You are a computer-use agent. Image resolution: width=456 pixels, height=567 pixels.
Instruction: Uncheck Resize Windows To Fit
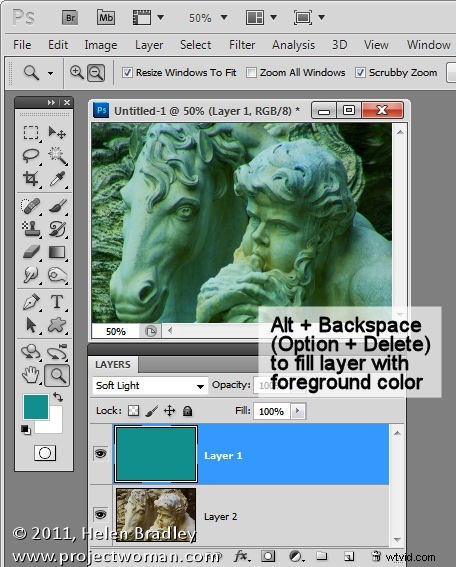[x=127, y=73]
